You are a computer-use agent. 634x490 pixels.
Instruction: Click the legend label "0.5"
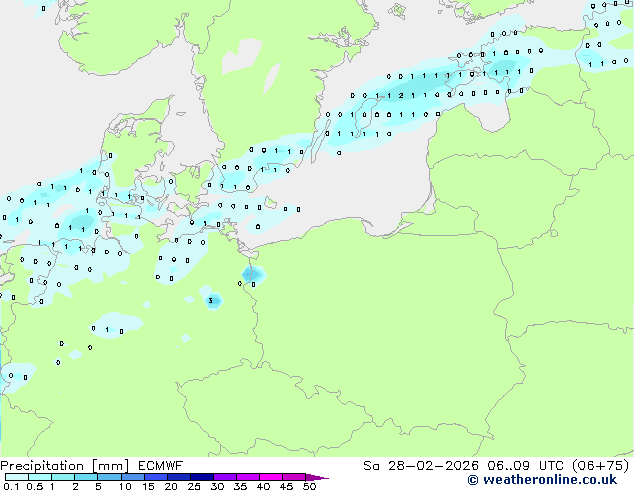coord(35,486)
